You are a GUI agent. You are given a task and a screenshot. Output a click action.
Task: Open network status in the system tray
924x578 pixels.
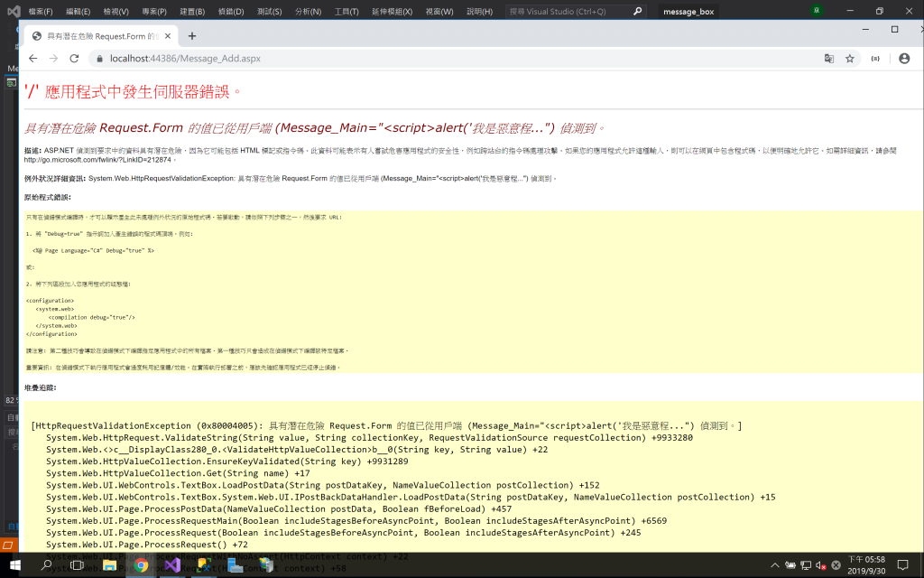(806, 565)
